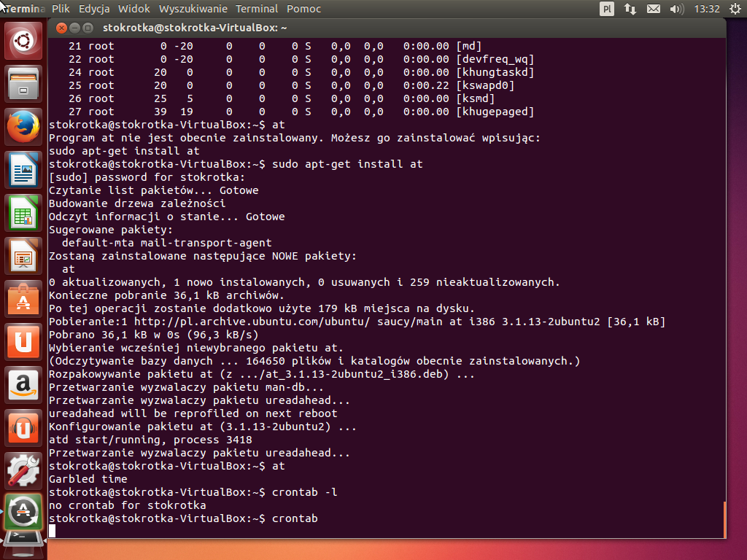Expand the Pl keyboard layout indicator

tap(607, 9)
